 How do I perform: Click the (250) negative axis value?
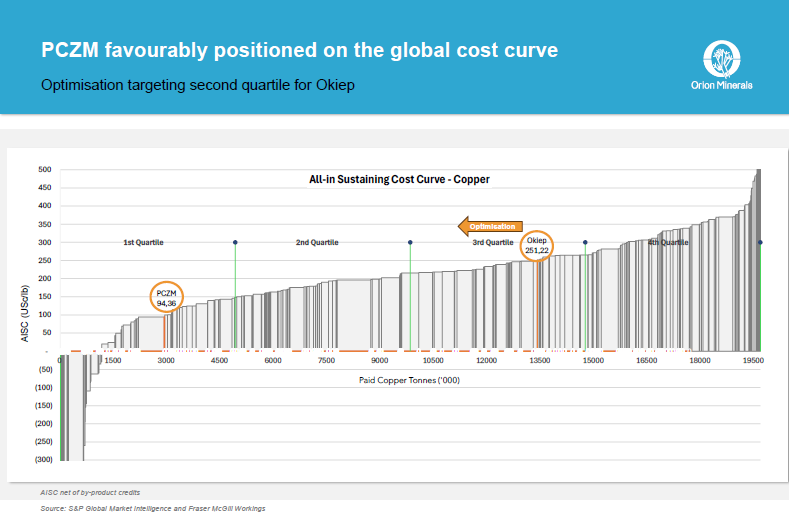44,442
